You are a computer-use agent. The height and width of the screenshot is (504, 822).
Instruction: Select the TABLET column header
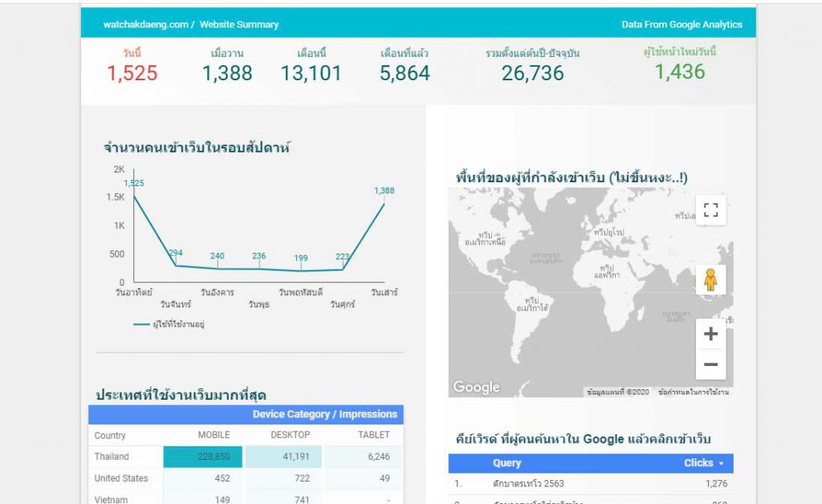(374, 435)
